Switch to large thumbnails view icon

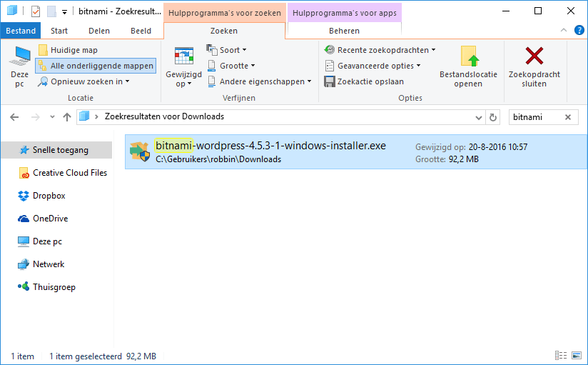pyautogui.click(x=577, y=355)
